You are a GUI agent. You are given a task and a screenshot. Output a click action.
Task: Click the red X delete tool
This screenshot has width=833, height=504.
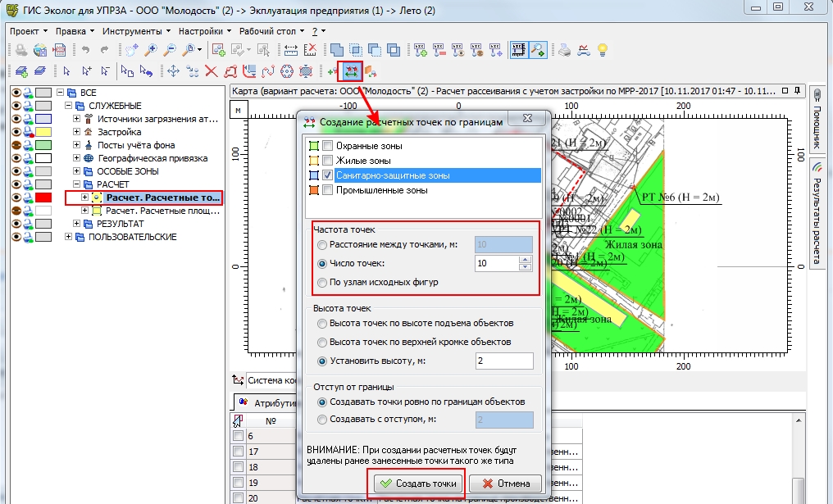[211, 71]
